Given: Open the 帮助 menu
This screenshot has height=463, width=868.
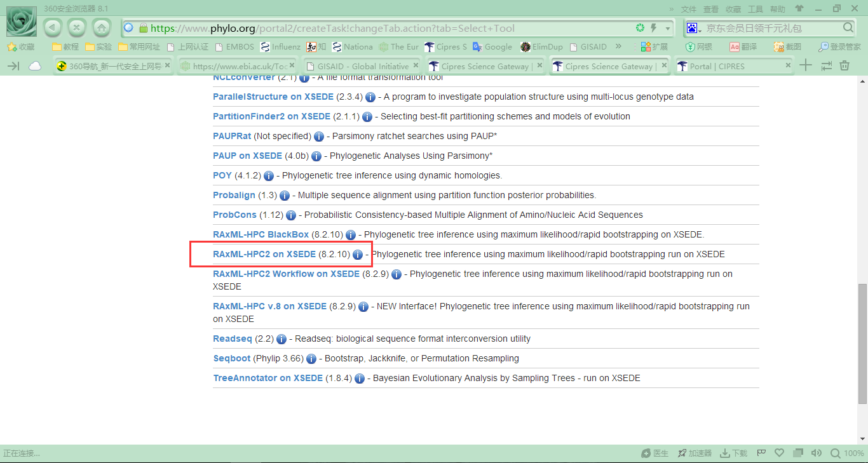Looking at the screenshot, I should pos(778,9).
